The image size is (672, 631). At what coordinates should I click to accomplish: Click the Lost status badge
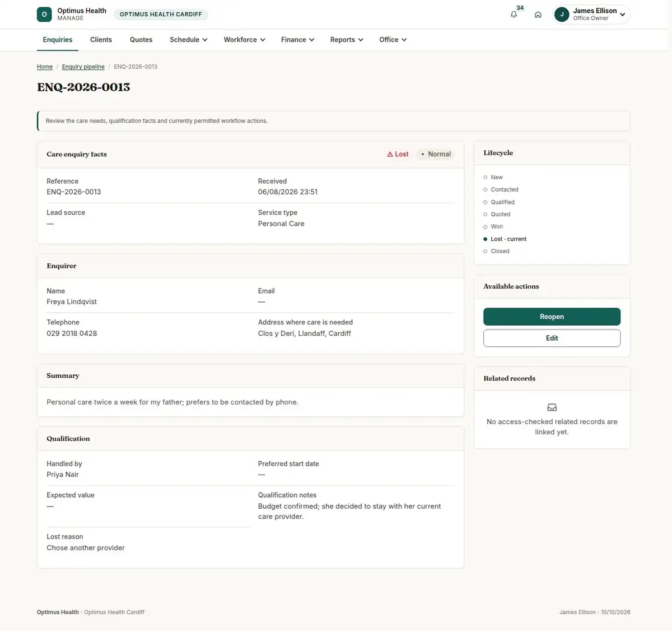click(398, 154)
